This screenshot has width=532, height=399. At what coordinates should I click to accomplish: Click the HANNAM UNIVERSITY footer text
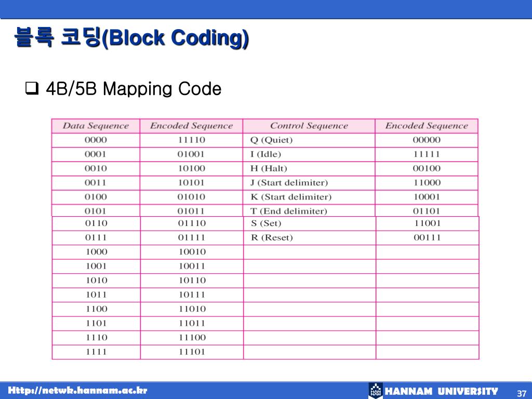point(442,391)
